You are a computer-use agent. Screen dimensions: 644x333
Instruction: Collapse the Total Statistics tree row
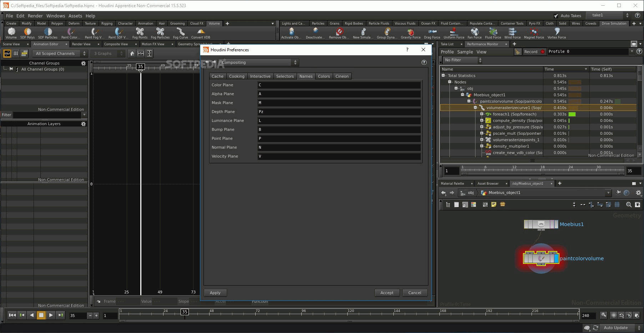pos(443,76)
